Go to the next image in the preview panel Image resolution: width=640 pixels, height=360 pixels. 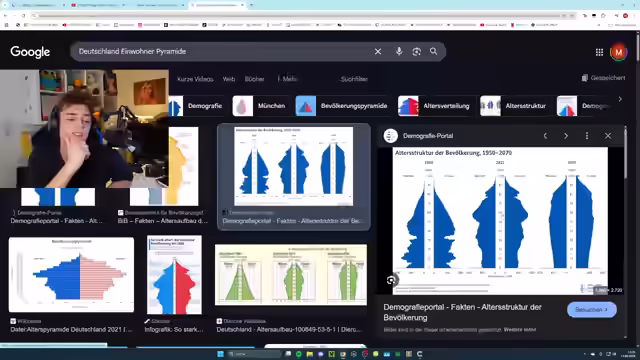[x=566, y=136]
